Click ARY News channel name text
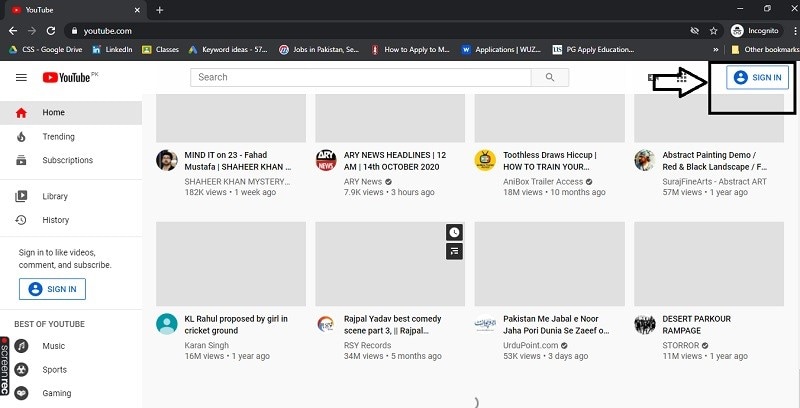Viewport: 800px width, 408px height. click(x=363, y=182)
